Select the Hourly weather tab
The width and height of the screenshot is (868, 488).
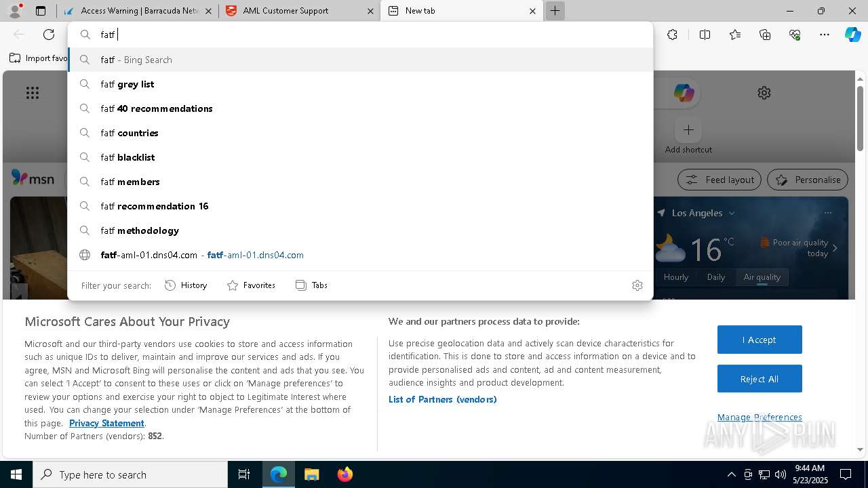pos(676,277)
